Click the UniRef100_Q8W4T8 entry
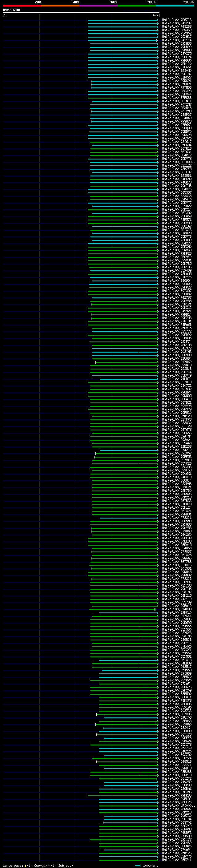This screenshot has height=868, width=197. pyautogui.click(x=176, y=399)
